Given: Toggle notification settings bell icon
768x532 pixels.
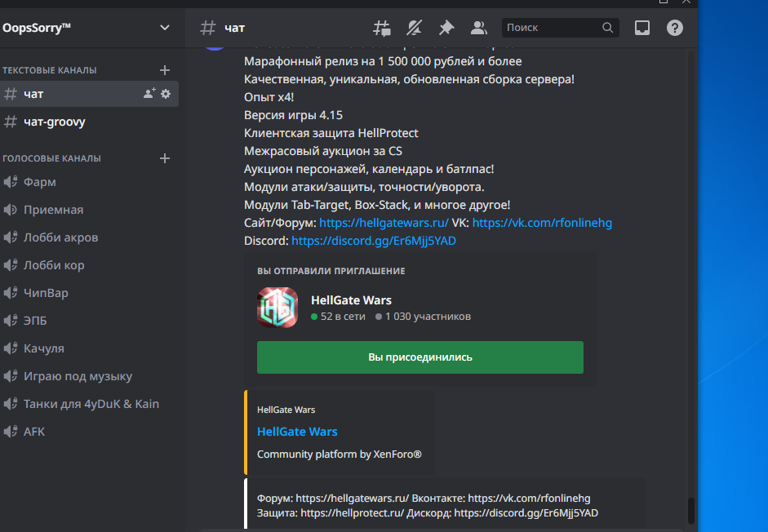Looking at the screenshot, I should coord(414,28).
